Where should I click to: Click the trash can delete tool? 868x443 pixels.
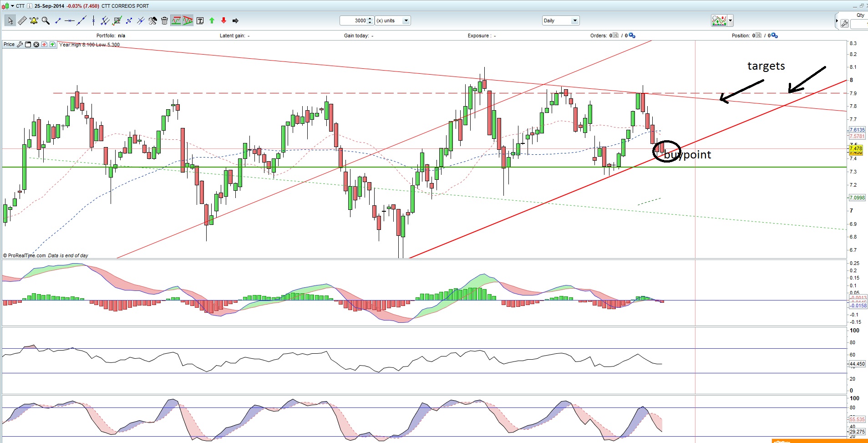click(x=164, y=20)
